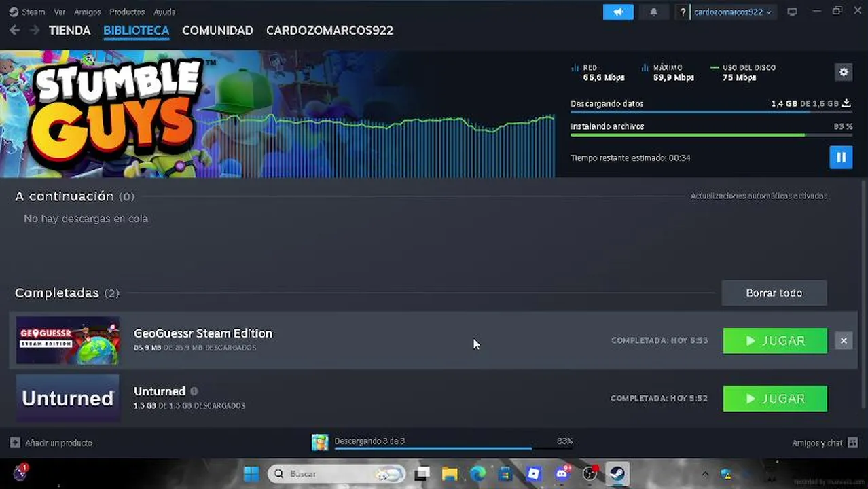This screenshot has width=868, height=489.
Task: Click the 83 % install percentage
Action: coord(843,126)
